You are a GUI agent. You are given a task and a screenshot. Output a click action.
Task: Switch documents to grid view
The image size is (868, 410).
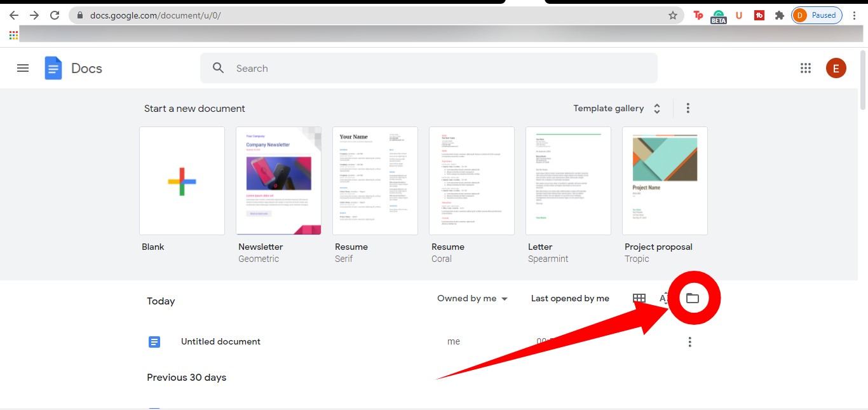point(639,298)
